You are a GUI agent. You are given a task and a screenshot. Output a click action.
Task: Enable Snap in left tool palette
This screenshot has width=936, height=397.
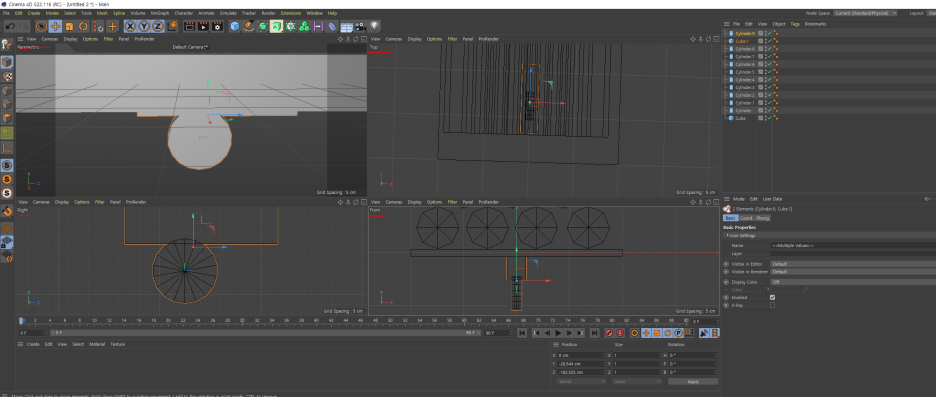coord(7,211)
